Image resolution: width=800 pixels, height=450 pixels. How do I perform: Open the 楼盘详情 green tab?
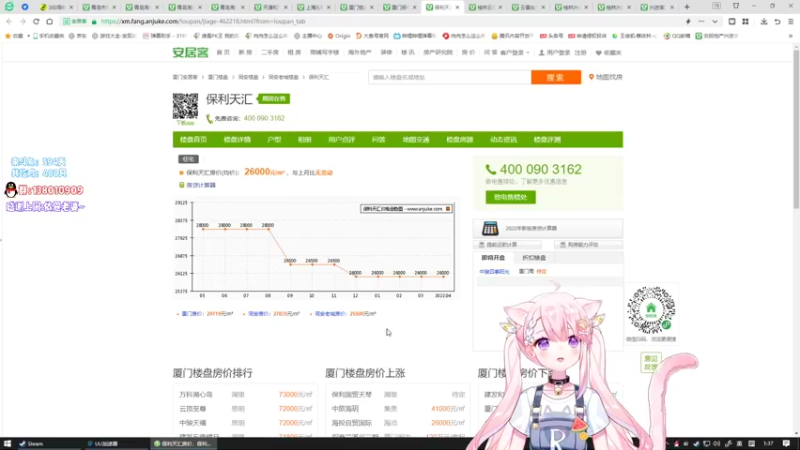point(237,139)
